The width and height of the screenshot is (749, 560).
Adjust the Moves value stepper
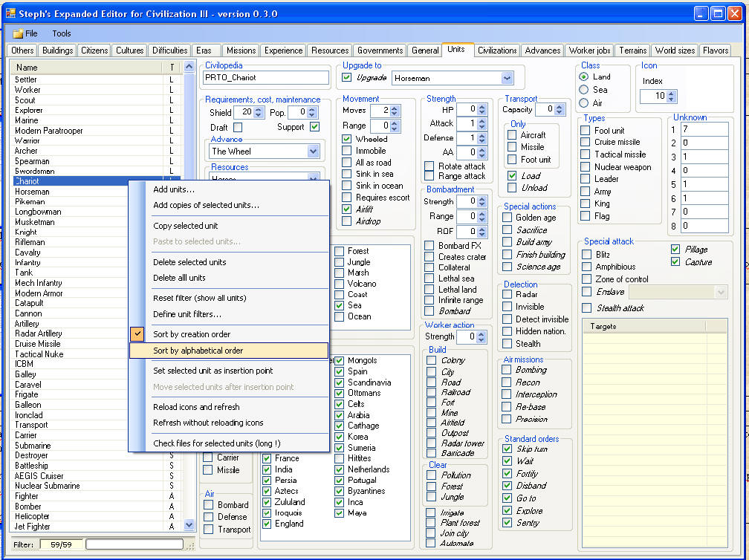[394, 110]
